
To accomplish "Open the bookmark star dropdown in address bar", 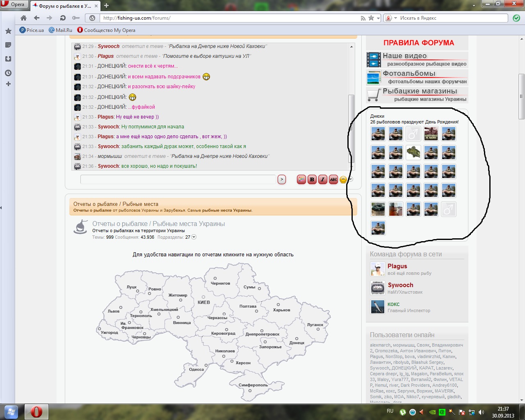I will 378,18.
